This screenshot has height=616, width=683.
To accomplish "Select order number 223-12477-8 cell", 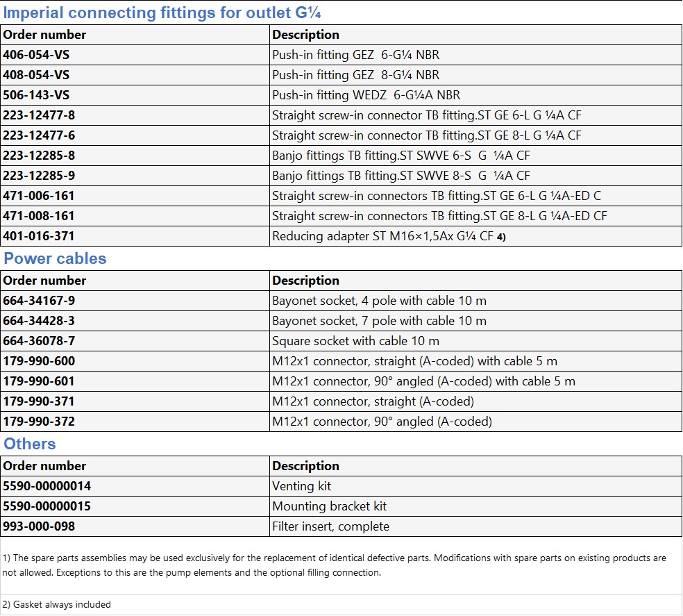I will click(39, 115).
